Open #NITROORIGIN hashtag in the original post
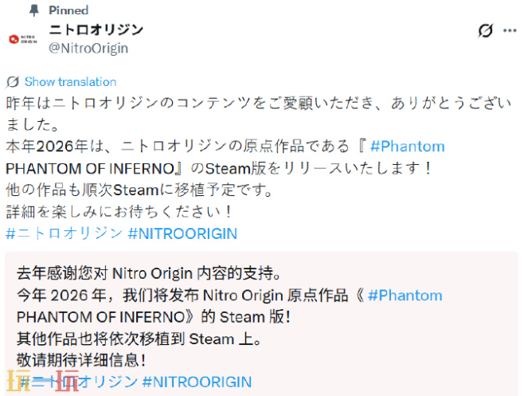This screenshot has height=396, width=532. pos(182,233)
